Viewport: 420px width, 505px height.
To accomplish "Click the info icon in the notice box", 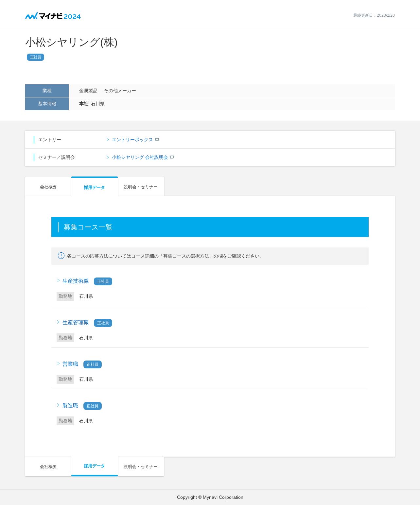I will [61, 256].
